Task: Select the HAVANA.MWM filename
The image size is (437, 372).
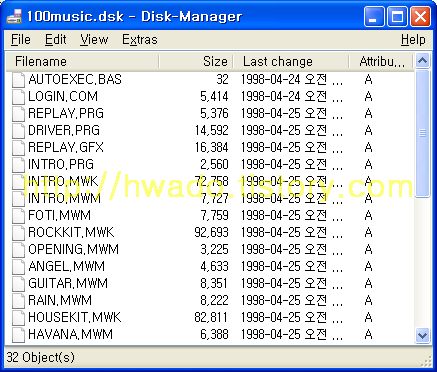Action: tap(71, 335)
